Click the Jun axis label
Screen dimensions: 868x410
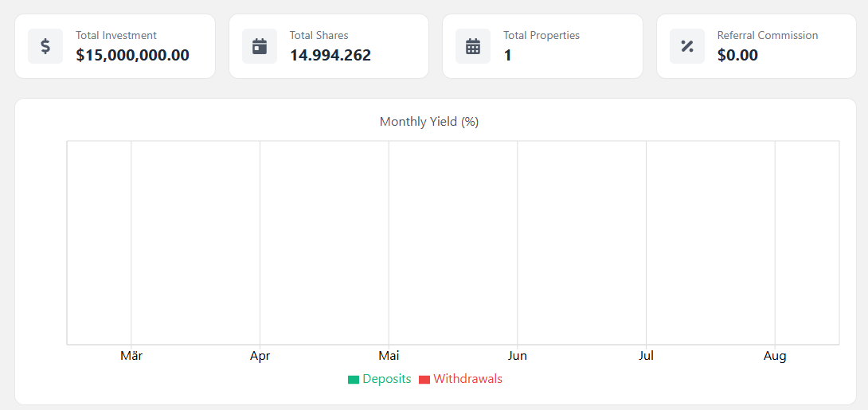click(x=518, y=356)
